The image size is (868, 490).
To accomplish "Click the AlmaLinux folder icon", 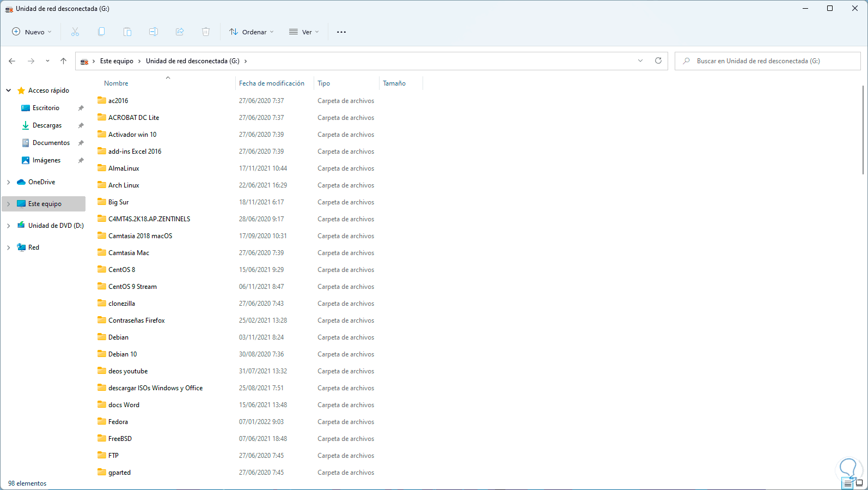I will click(102, 168).
